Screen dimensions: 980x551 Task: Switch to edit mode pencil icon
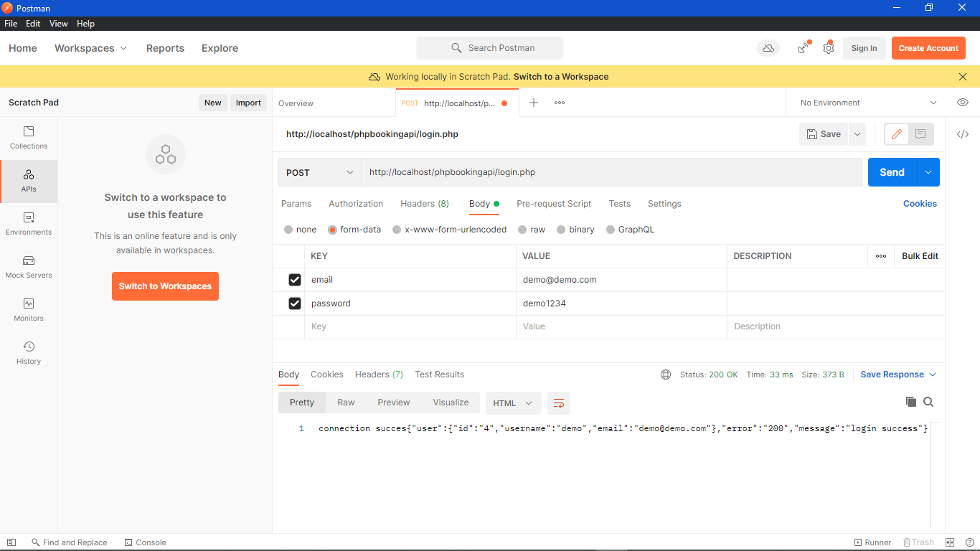pos(897,134)
